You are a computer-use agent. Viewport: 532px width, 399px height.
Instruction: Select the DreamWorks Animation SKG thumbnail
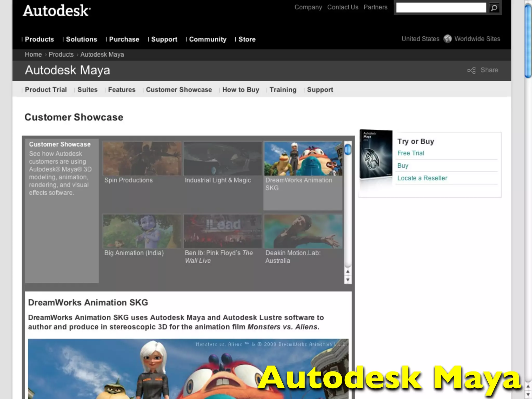pos(303,158)
